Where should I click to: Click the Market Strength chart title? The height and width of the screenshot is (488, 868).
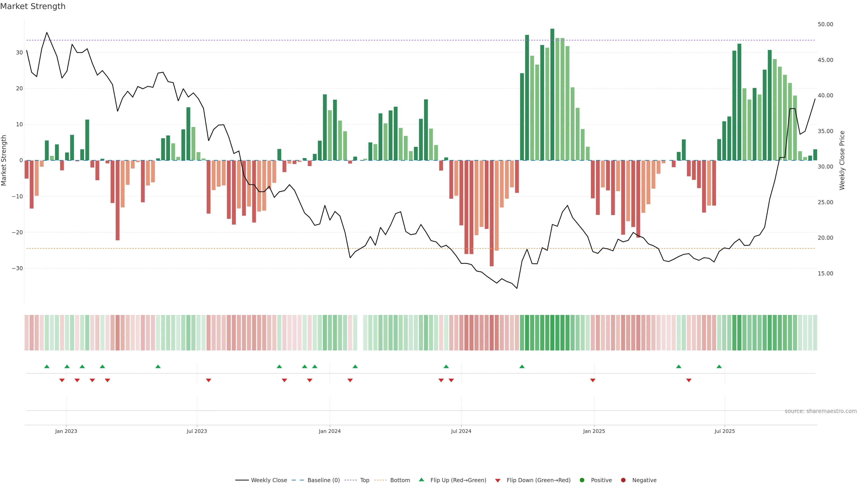coord(33,6)
